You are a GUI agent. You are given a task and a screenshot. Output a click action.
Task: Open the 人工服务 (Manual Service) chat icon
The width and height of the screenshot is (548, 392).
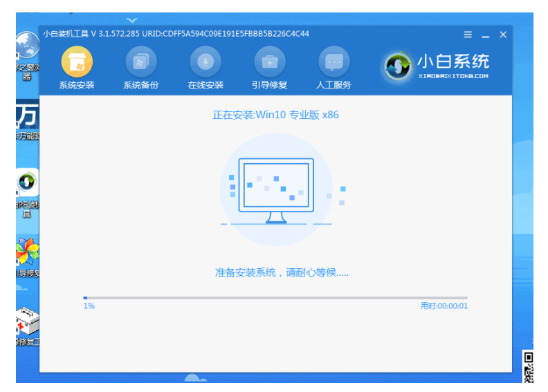(x=334, y=63)
